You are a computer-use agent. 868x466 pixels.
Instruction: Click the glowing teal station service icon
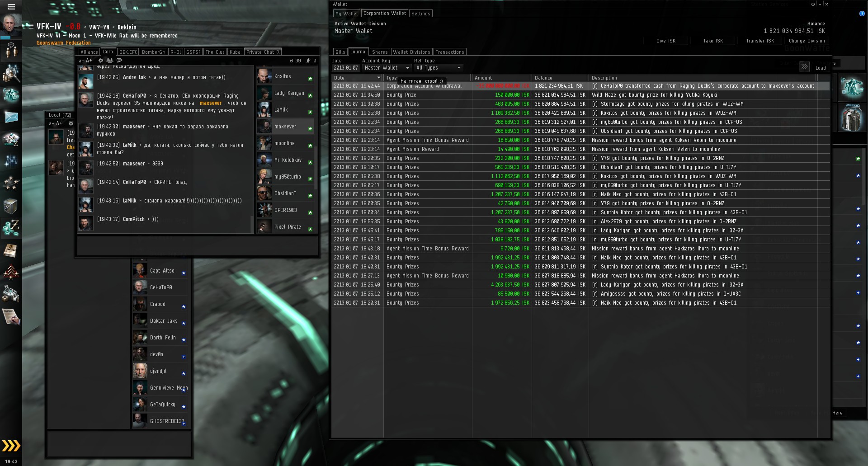coord(853,87)
